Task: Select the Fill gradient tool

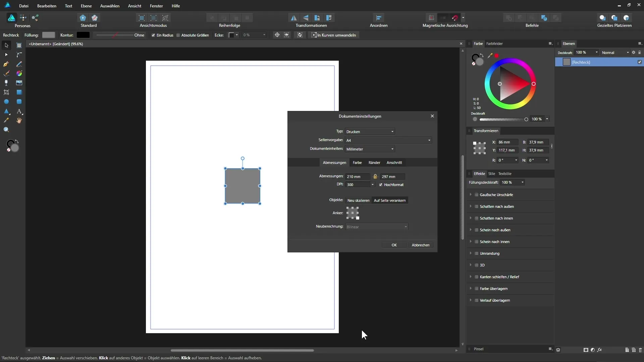Action: (x=19, y=73)
